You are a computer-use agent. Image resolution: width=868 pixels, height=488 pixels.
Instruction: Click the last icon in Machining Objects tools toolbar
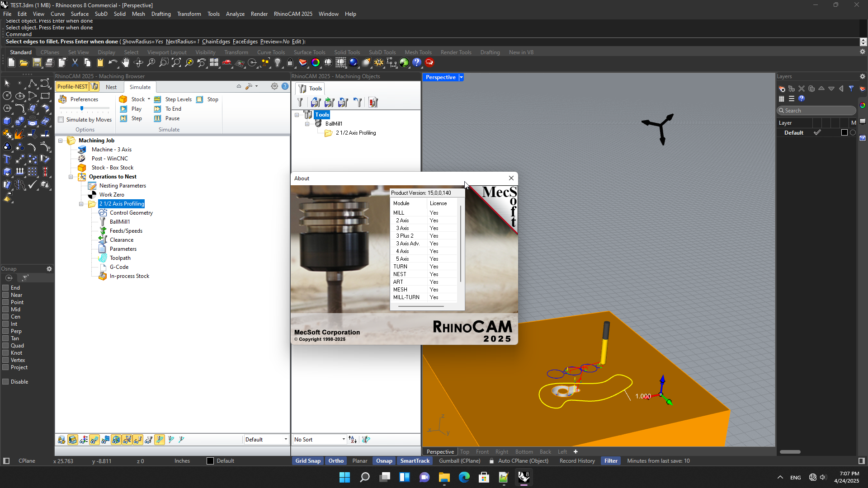tap(373, 103)
